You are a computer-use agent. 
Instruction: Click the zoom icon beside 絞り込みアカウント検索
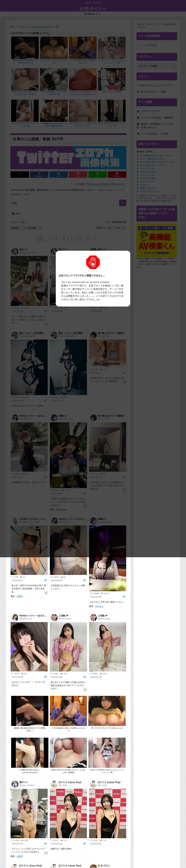pos(138,92)
